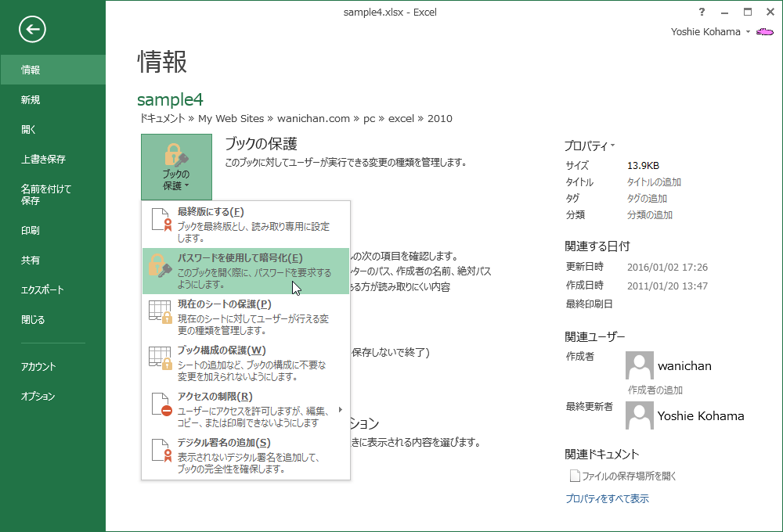Select 開く in the backstage menu

53,129
